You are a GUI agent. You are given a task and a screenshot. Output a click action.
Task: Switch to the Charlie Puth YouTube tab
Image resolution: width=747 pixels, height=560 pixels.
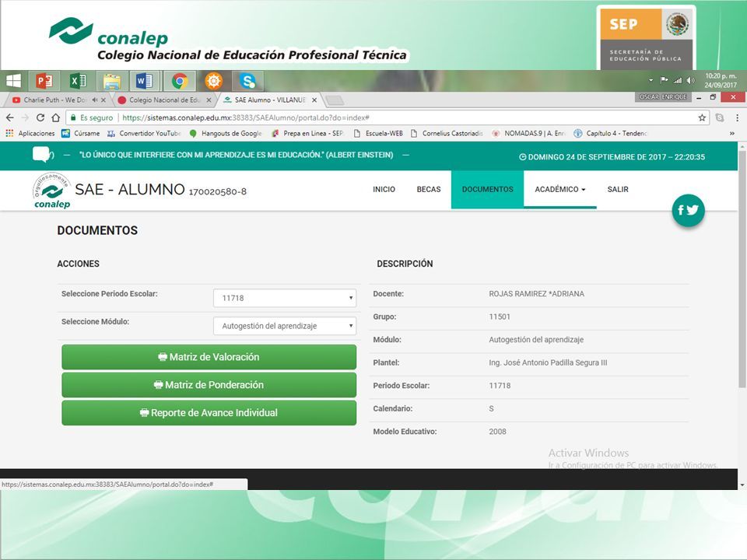(54, 100)
